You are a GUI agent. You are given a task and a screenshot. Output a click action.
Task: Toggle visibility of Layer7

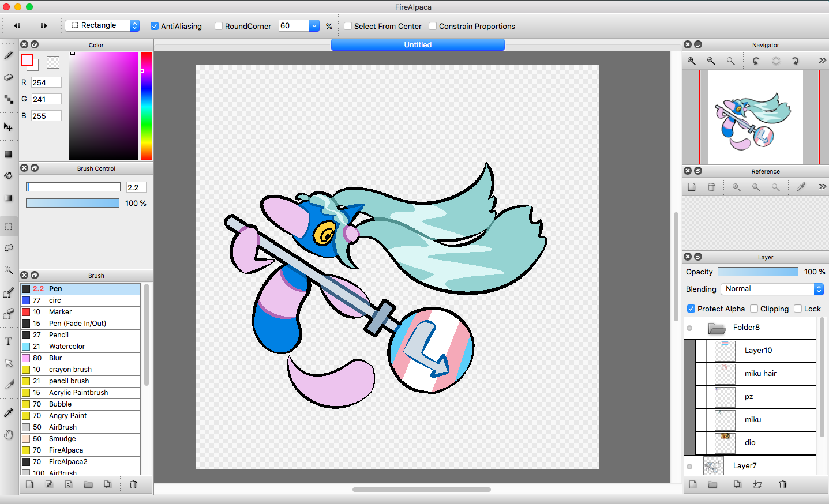689,467
